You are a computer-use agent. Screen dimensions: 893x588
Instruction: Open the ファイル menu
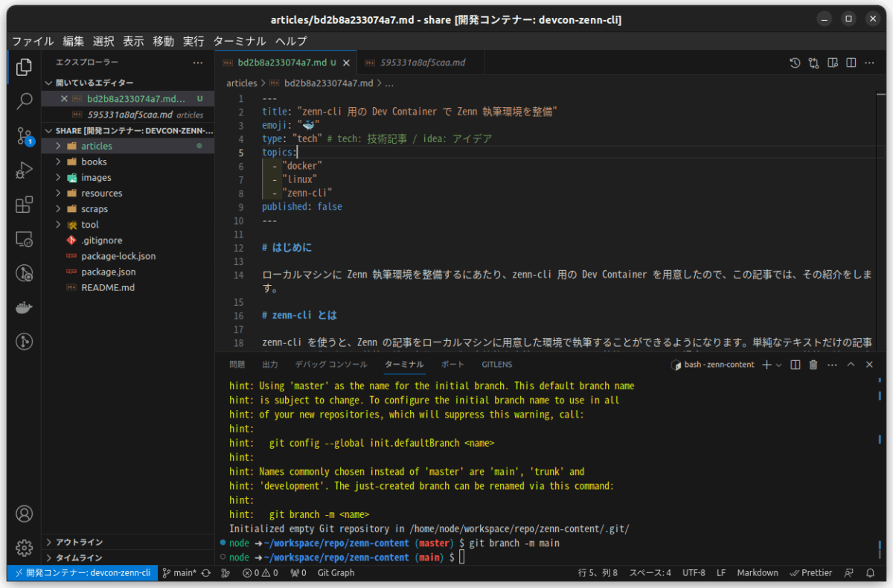point(33,41)
